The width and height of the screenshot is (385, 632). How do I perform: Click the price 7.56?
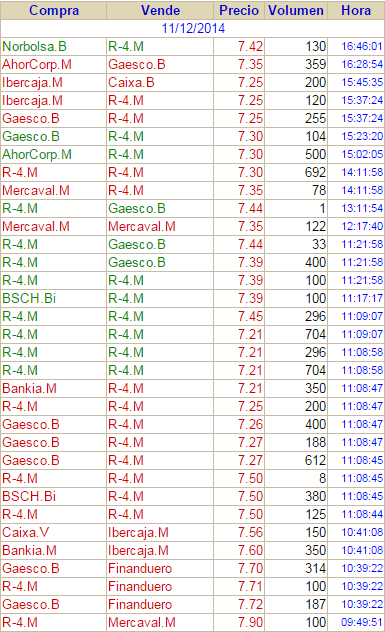coord(250,532)
